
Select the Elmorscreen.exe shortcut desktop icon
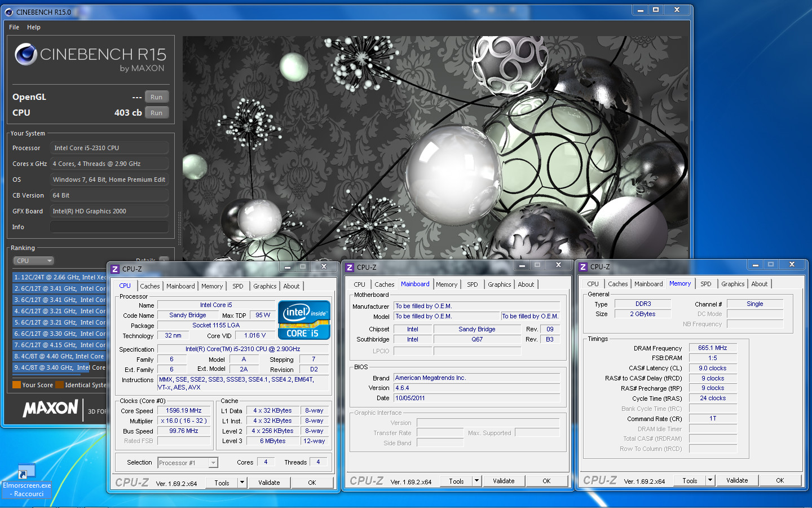pyautogui.click(x=27, y=481)
